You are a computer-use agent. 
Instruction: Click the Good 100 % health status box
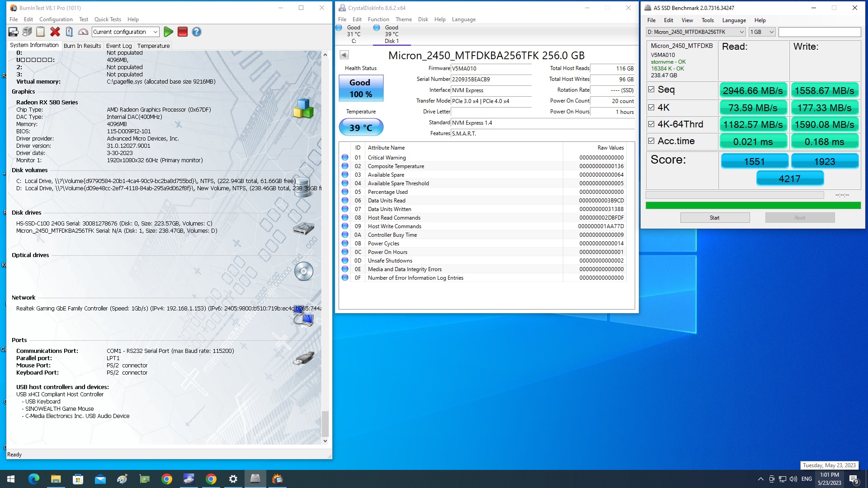[x=361, y=88]
